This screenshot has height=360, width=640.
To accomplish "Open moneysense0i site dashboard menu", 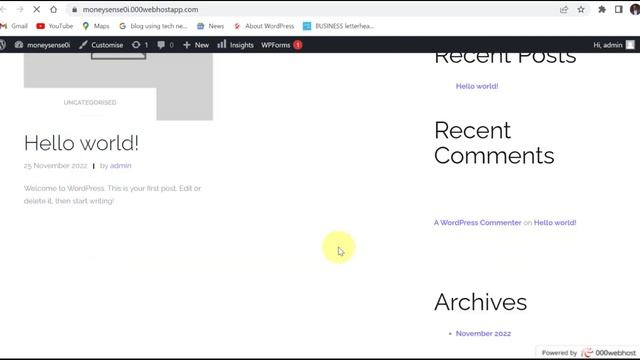I will point(42,45).
